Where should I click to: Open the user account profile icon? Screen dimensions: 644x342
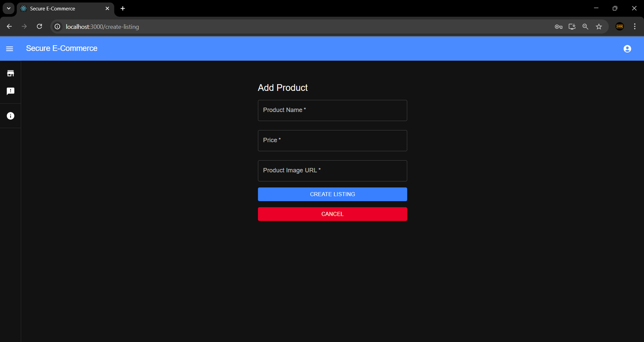pyautogui.click(x=627, y=49)
